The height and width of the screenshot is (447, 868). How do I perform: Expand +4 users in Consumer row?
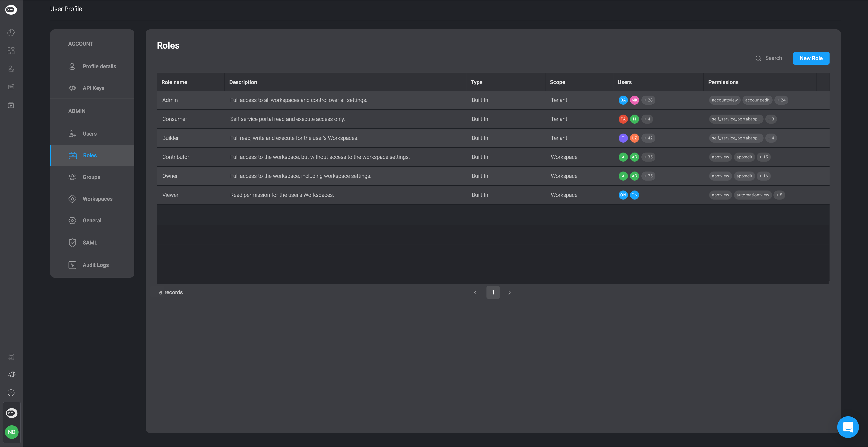[x=647, y=119]
